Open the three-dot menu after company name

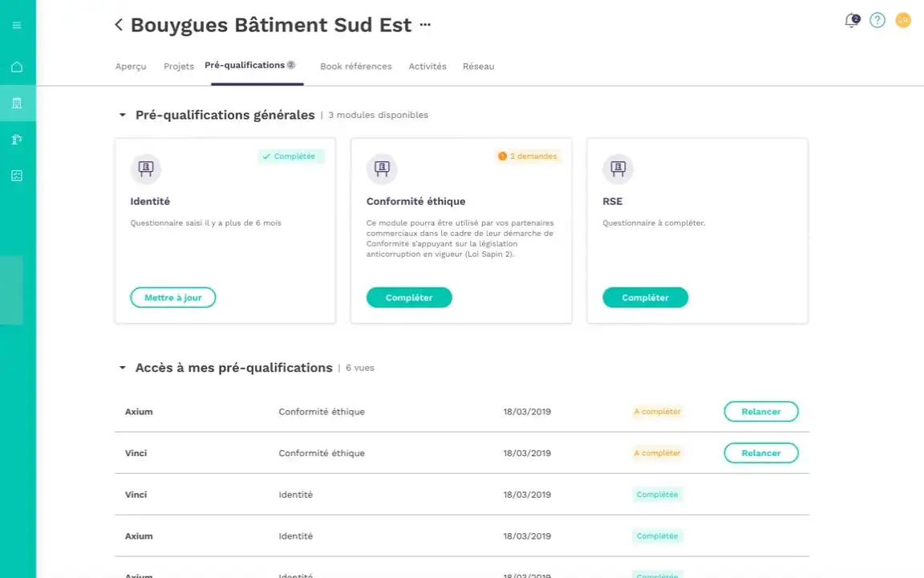point(425,25)
